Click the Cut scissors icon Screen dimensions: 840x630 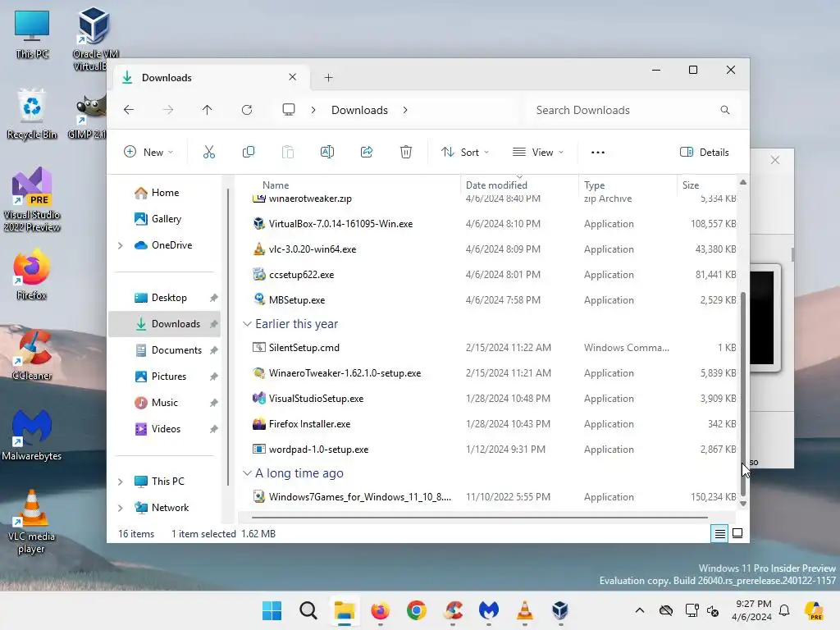(x=209, y=152)
